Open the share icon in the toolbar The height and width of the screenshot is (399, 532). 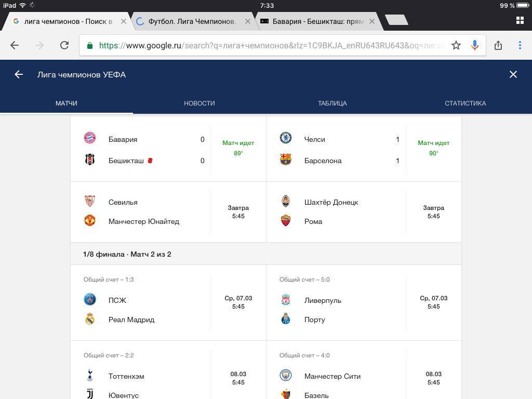[x=498, y=45]
